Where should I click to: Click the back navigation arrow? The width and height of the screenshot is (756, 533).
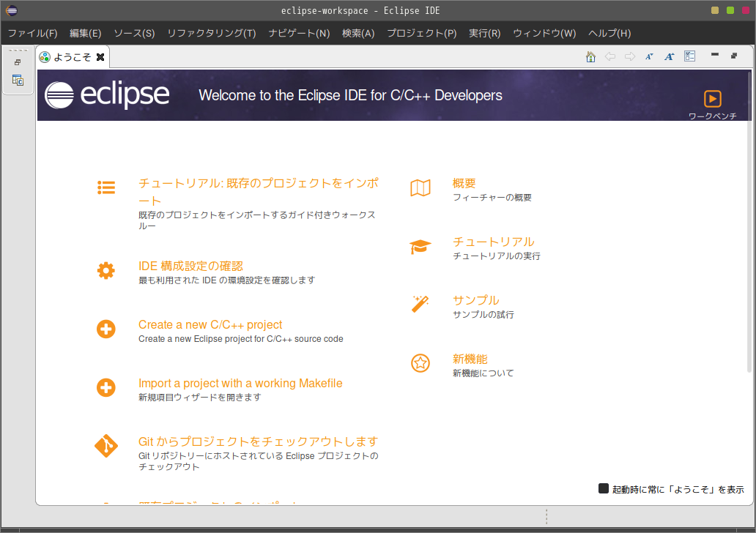pos(610,57)
